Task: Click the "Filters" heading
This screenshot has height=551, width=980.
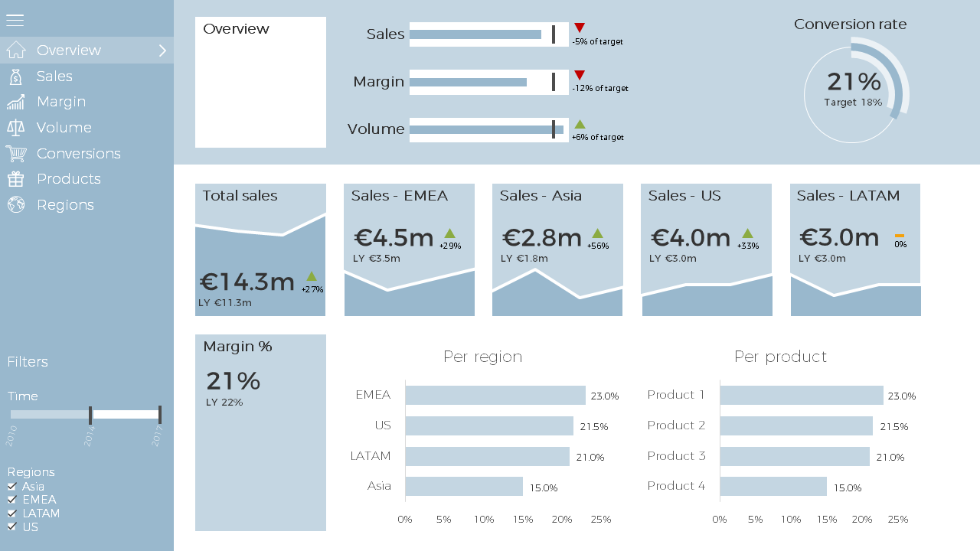Action: (x=28, y=362)
